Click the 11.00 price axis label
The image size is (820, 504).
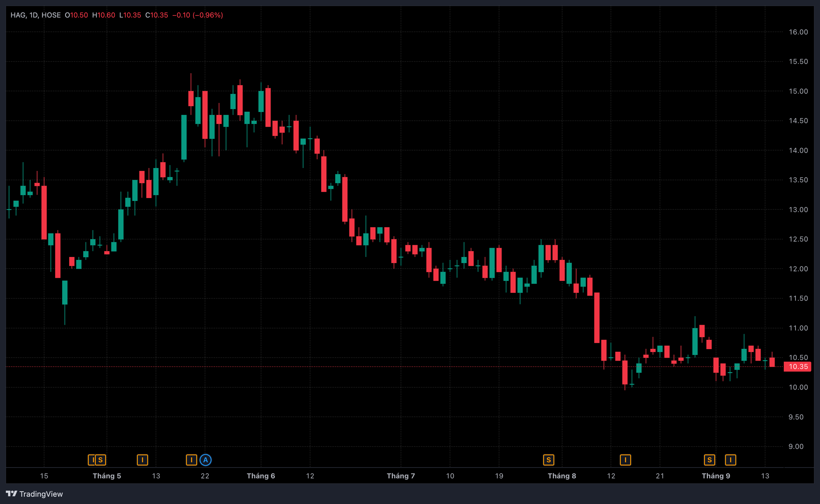coord(798,328)
